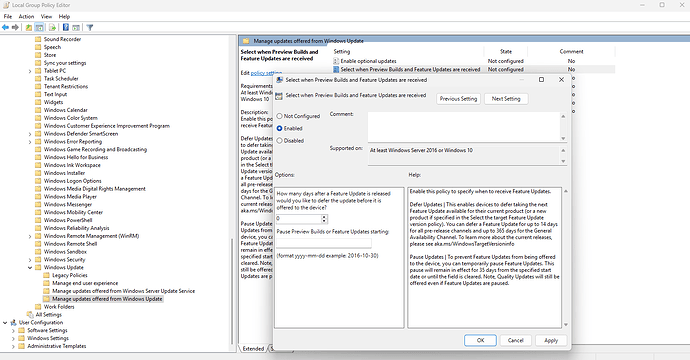Image resolution: width=690 pixels, height=360 pixels.
Task: Click the deferral days number field
Action: [298, 219]
